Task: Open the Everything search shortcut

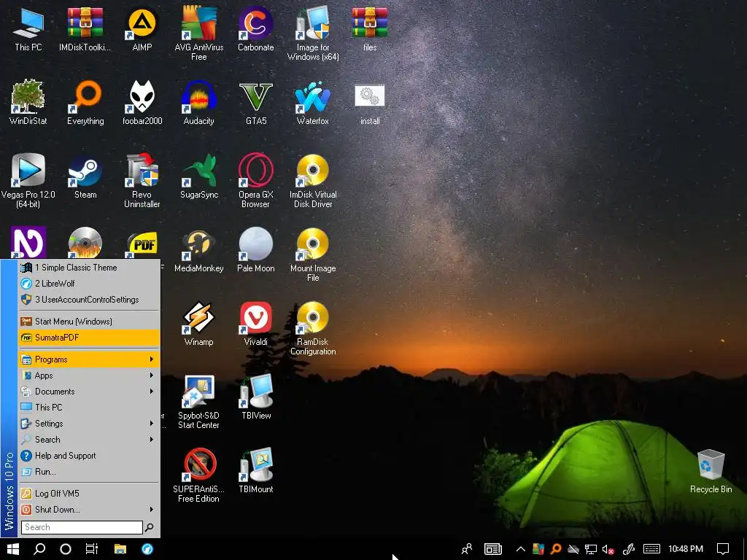Action: click(x=85, y=102)
